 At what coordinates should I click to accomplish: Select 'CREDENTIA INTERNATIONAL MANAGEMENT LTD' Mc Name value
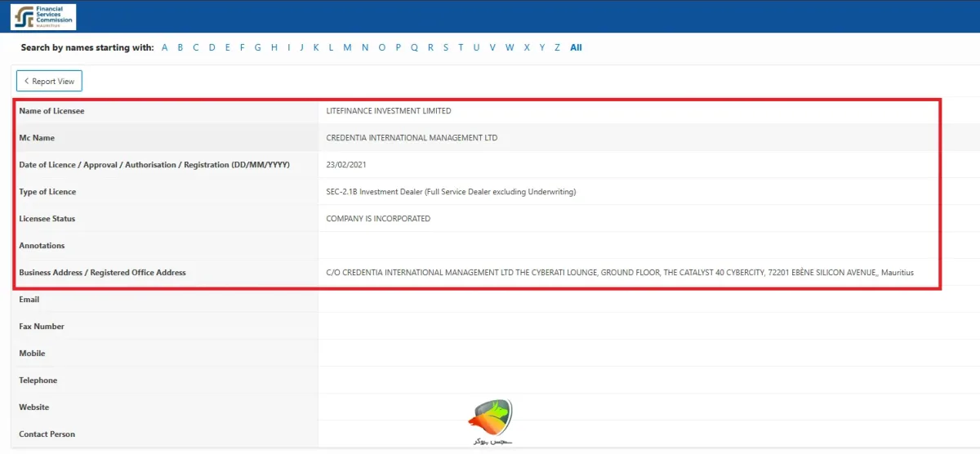412,138
